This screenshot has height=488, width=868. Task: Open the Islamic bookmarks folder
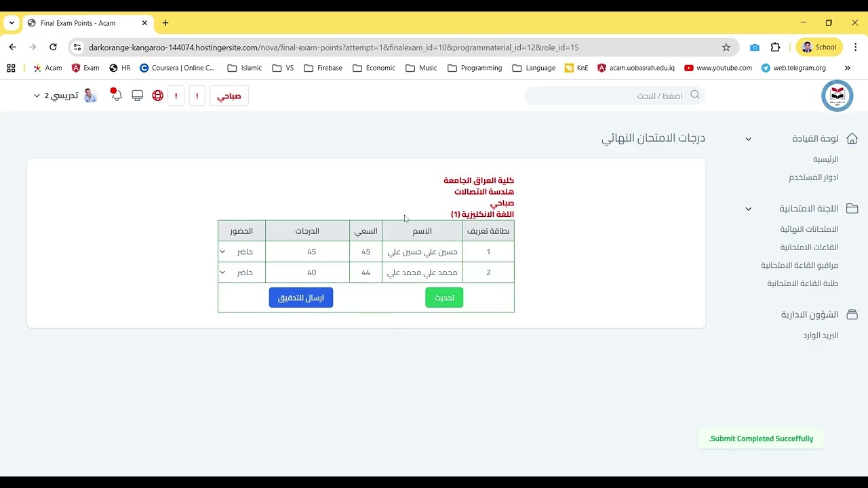coord(245,68)
